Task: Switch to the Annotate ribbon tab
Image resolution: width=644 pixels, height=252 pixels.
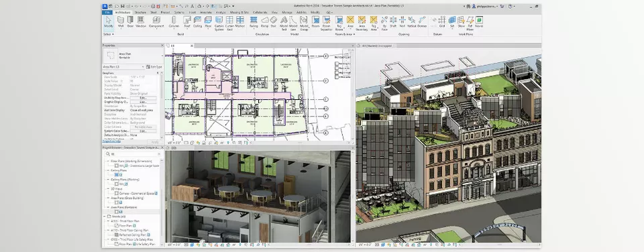Action: coord(206,12)
